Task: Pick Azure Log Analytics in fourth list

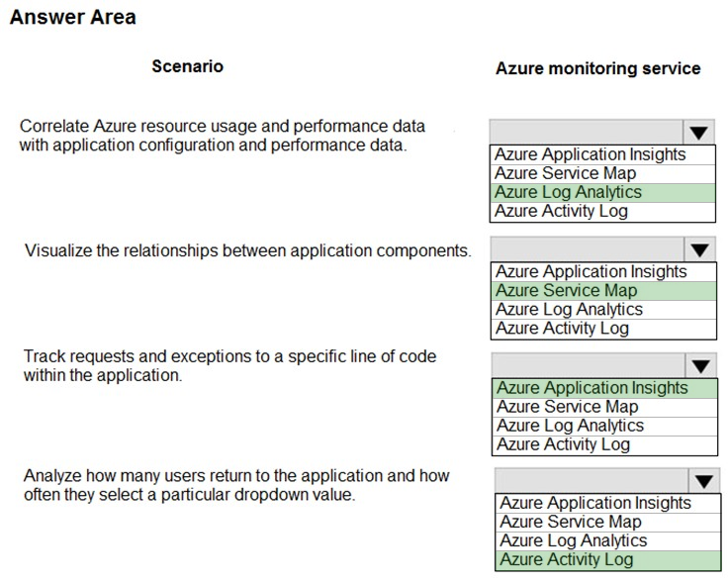Action: point(608,541)
